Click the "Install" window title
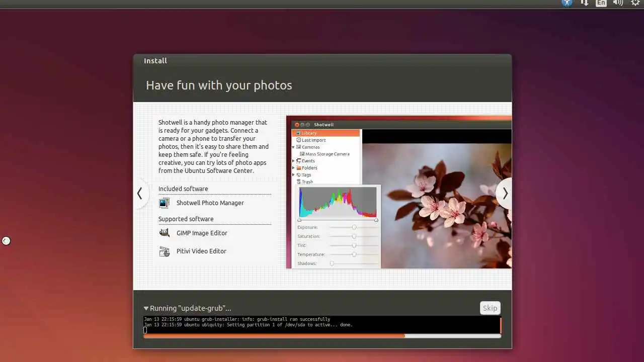Viewport: 644px width, 362px height. pos(155,61)
